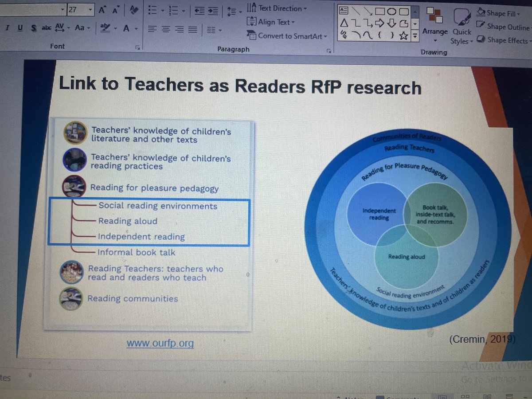The height and width of the screenshot is (399, 532).
Task: Open the line spacing options
Action: coord(235,11)
